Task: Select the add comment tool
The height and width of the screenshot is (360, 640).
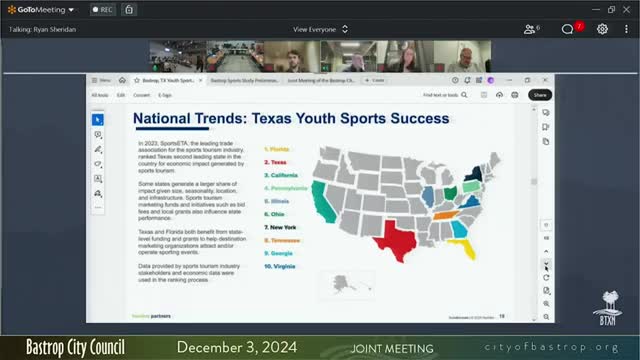Action: [98, 135]
